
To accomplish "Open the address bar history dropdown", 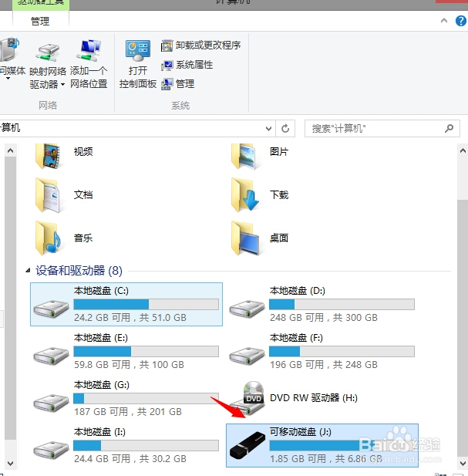I will (268, 128).
